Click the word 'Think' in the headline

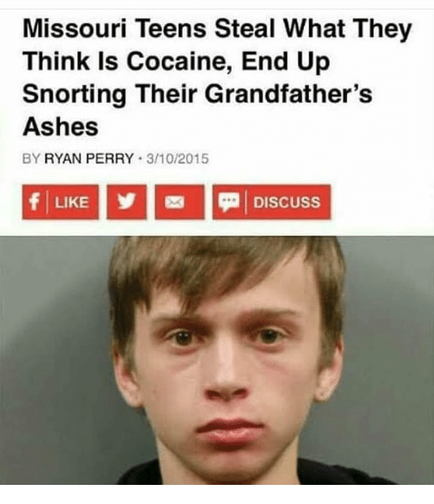coord(56,61)
